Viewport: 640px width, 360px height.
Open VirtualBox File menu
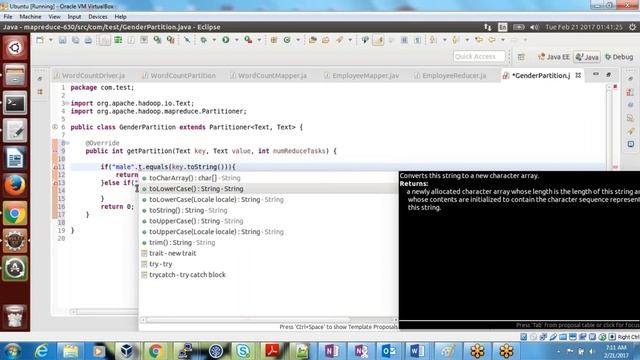[8, 17]
